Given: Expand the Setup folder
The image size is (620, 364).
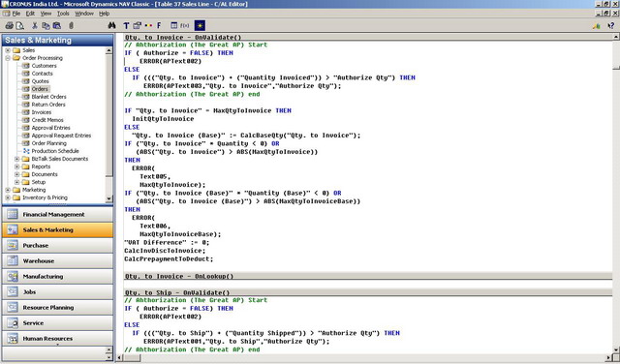Looking at the screenshot, I should coord(17,182).
